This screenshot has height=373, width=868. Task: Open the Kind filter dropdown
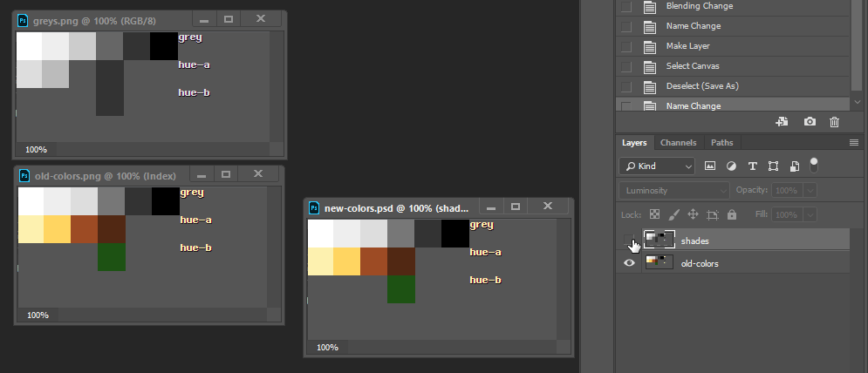tap(657, 166)
